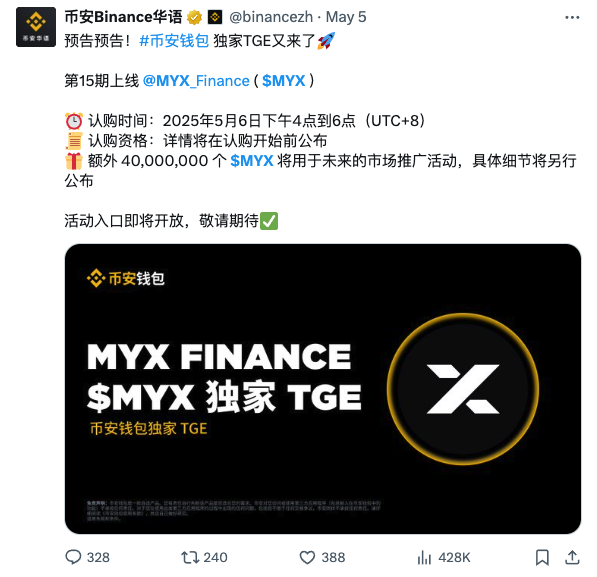The width and height of the screenshot is (597, 577).
Task: Click the Binance华语 profile avatar
Action: click(x=36, y=27)
